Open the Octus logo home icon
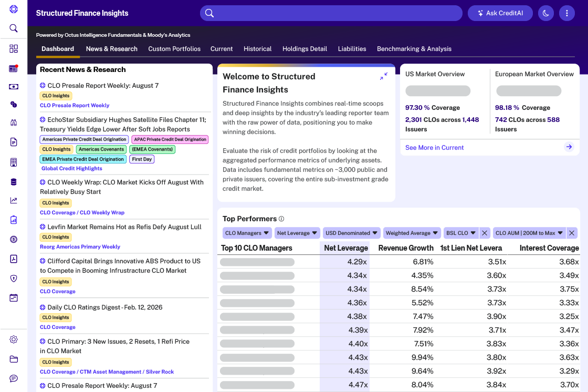Viewport: 588px width, 392px height. coord(14,9)
